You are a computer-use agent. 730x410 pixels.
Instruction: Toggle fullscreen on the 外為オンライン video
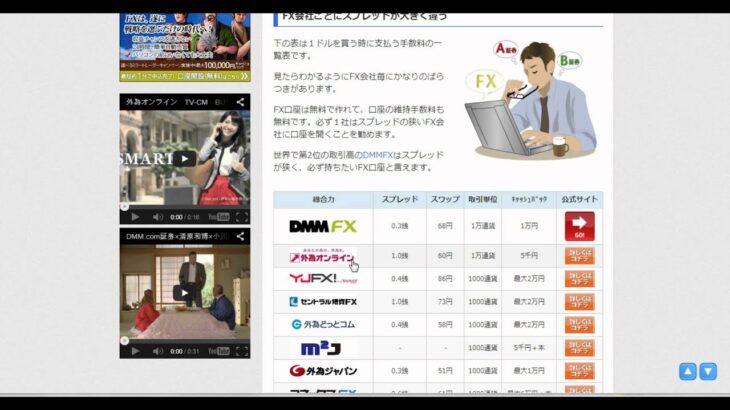click(241, 217)
